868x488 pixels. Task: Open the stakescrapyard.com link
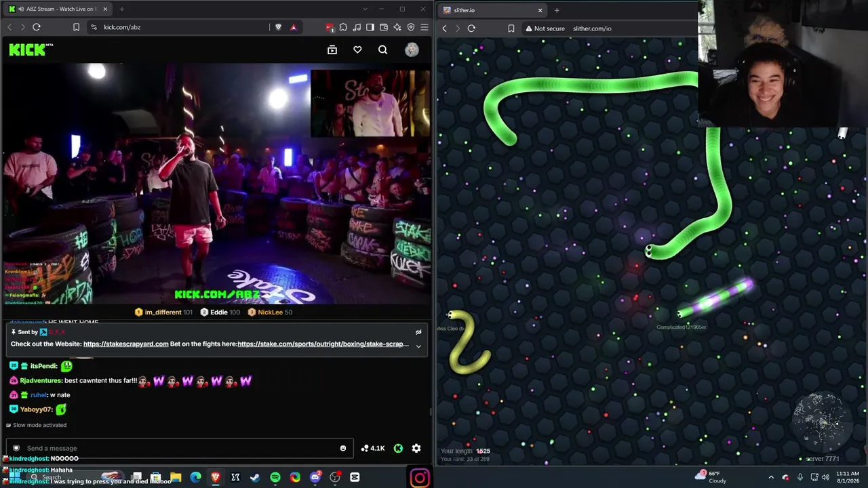coord(125,344)
